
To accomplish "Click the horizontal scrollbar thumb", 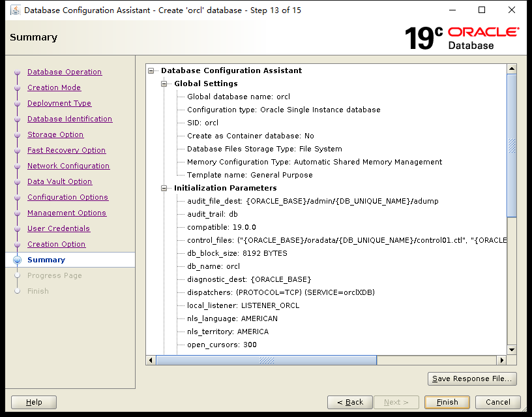I will point(267,360).
